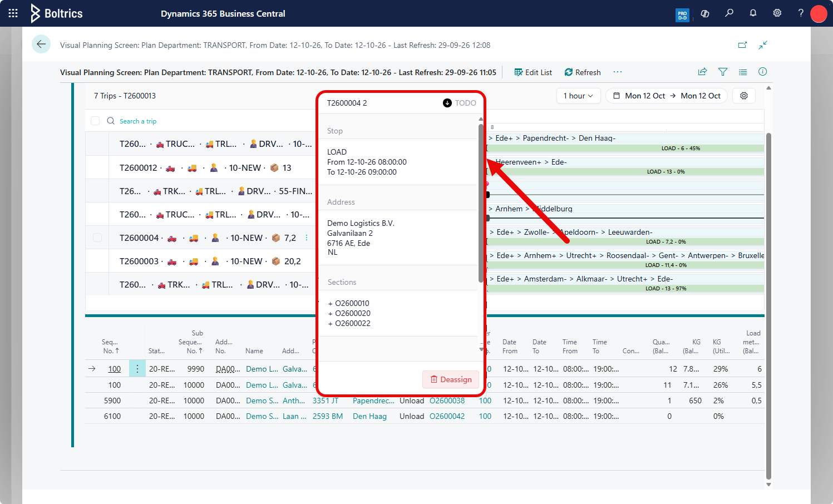833x504 pixels.
Task: Show more options for sequence 100 row
Action: [x=137, y=369]
